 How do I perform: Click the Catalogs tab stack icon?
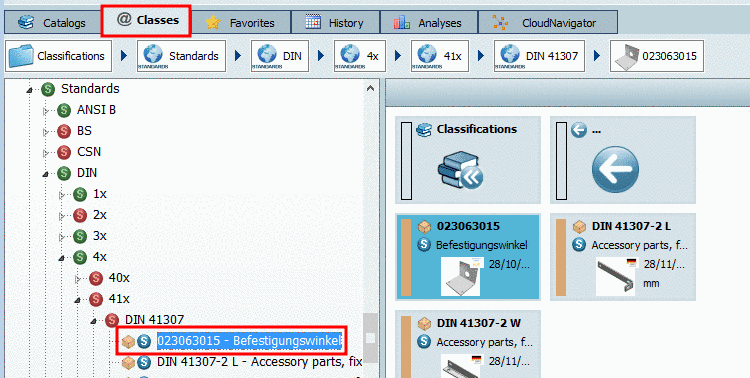coord(26,22)
